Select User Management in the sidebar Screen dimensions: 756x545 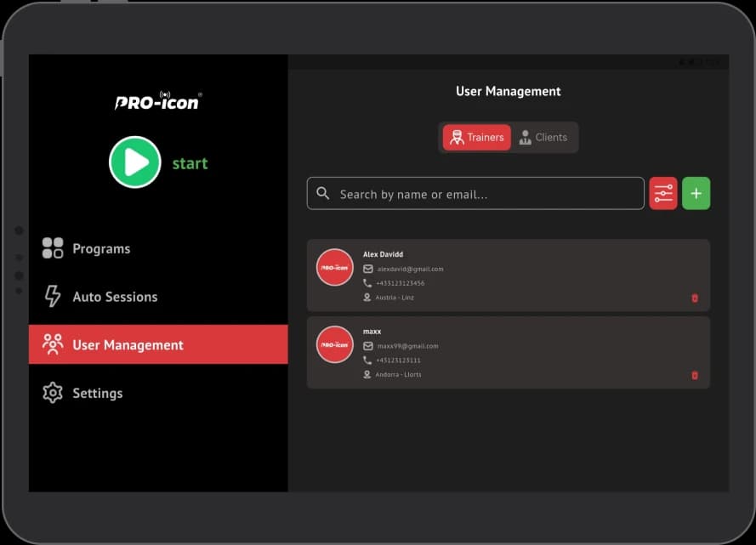tap(128, 345)
